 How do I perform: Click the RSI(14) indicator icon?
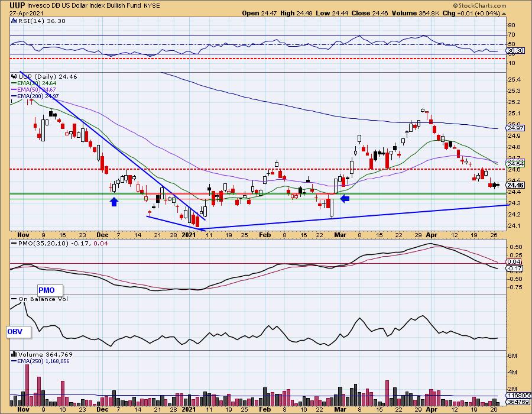coord(14,21)
